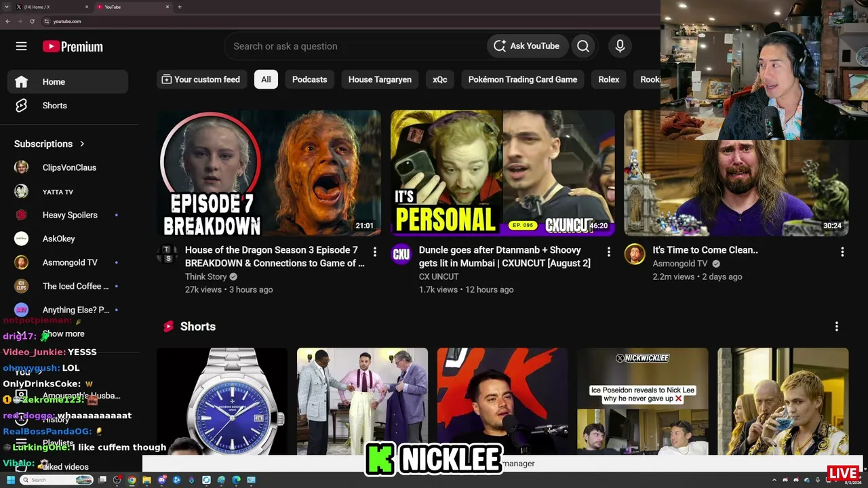The width and height of the screenshot is (868, 488).
Task: Switch to the (14) Home / X tab
Action: click(x=52, y=7)
